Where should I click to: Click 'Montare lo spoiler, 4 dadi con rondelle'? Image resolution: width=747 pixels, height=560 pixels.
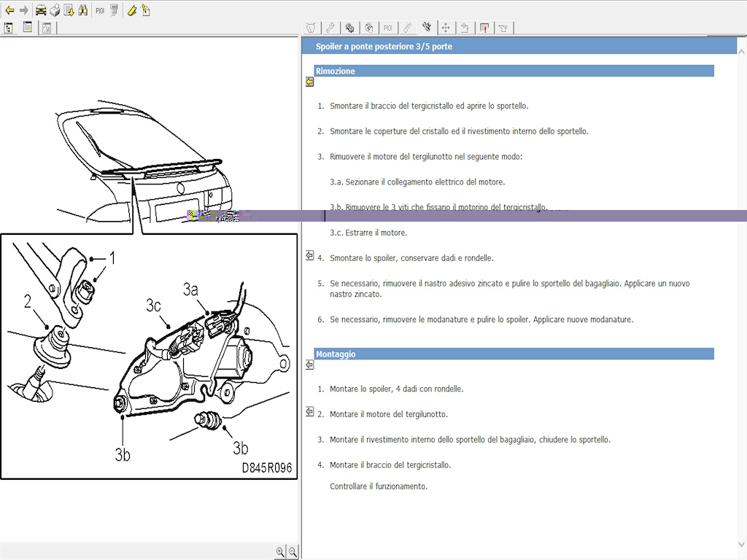pos(396,389)
